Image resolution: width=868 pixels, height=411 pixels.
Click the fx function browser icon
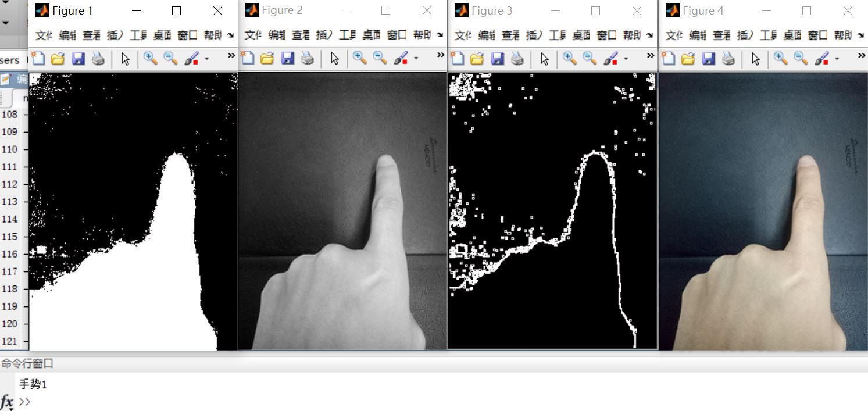coord(7,402)
